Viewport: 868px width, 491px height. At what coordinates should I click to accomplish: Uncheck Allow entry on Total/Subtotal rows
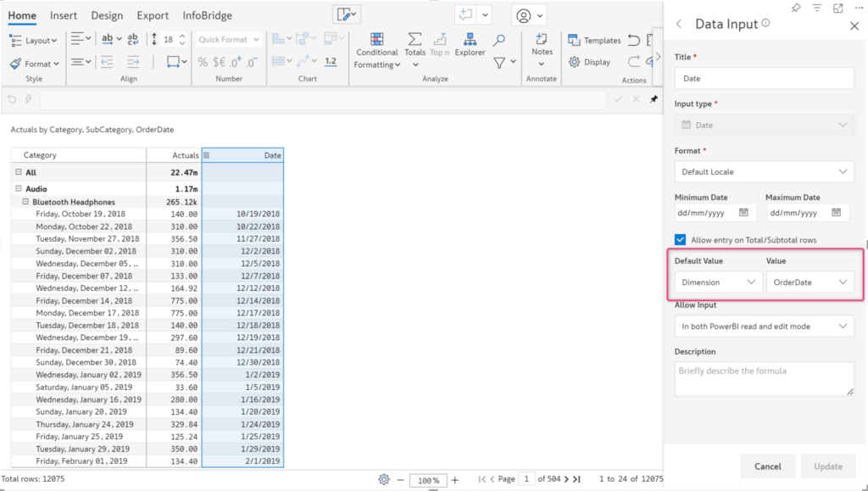(680, 239)
